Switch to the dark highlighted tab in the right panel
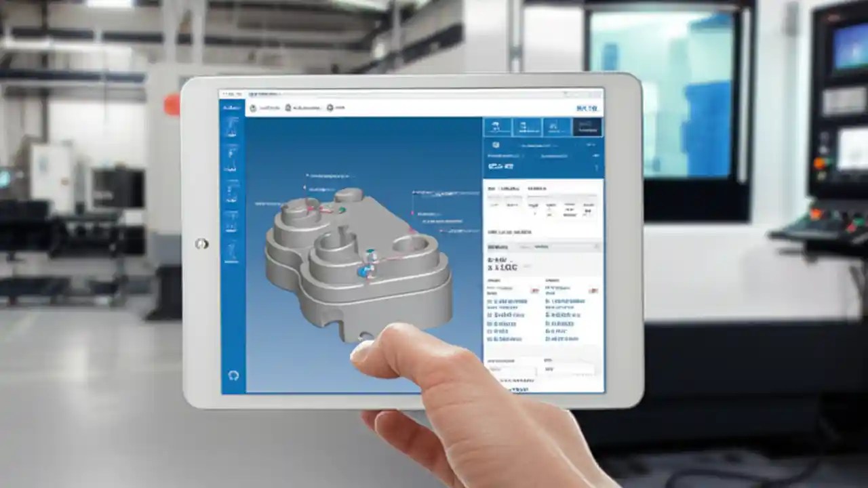The image size is (868, 488). pos(587,125)
